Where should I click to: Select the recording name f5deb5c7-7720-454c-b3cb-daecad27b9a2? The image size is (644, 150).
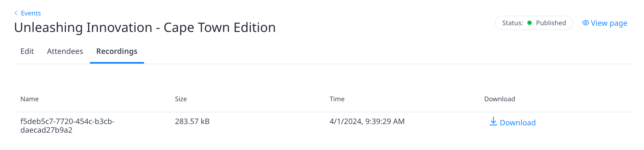[67, 126]
